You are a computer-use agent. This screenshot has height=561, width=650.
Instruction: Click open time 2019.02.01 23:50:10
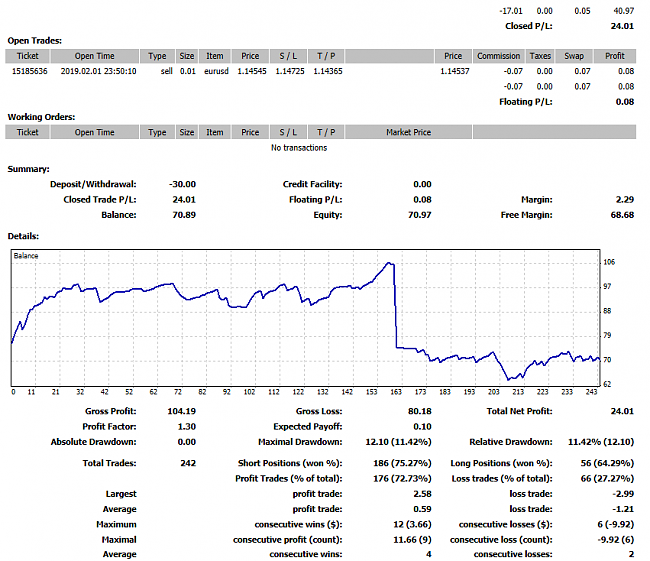(99, 71)
